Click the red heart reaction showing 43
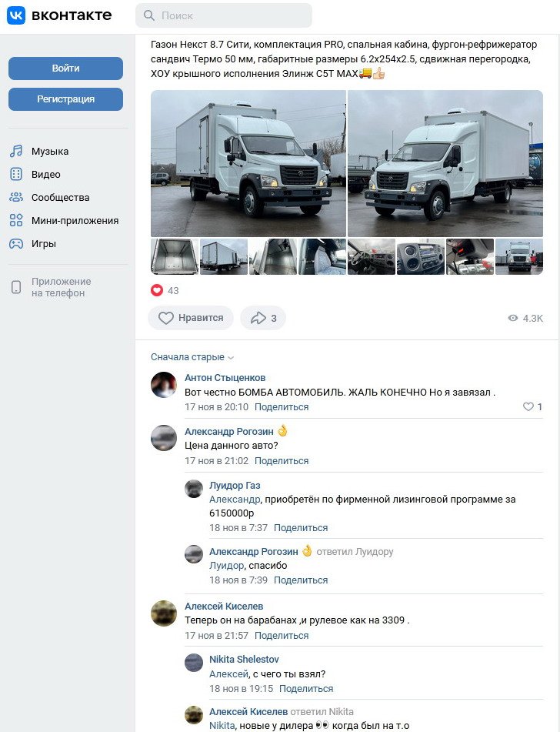 pos(157,290)
